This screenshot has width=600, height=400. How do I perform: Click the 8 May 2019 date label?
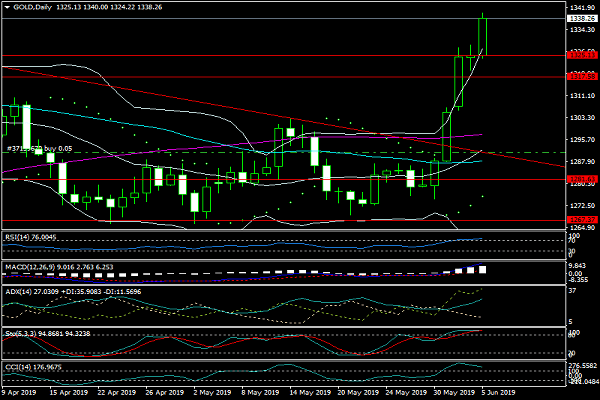point(260,393)
